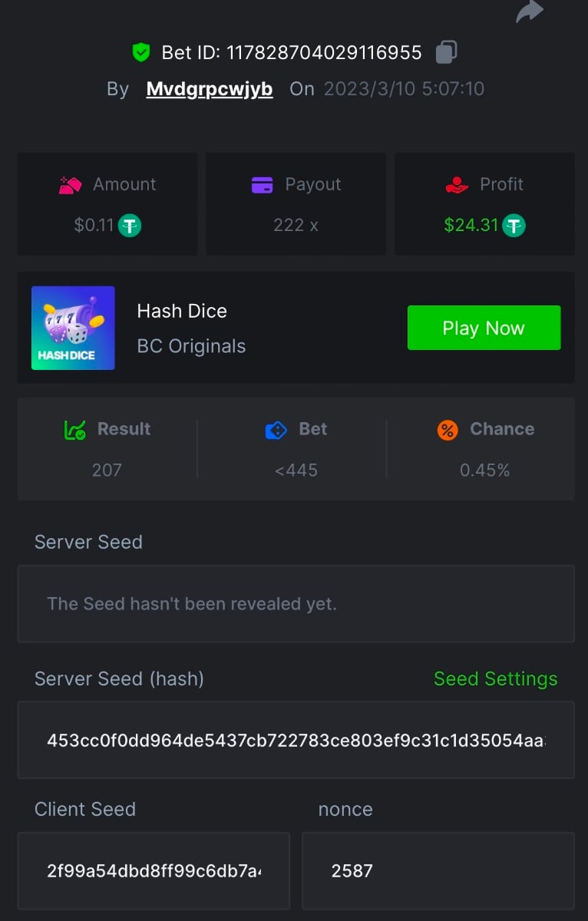Viewport: 588px width, 921px height.
Task: Open user profile Mvdgrpcwjyb
Action: click(x=210, y=89)
